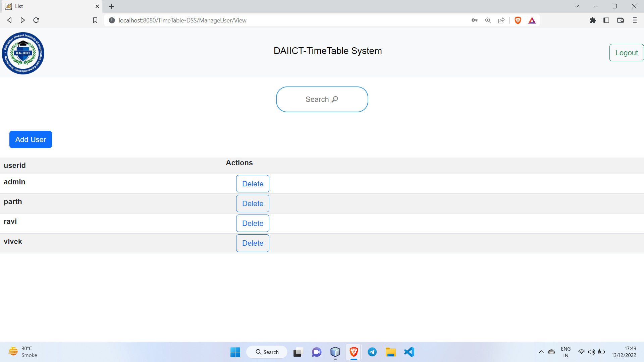Viewport: 644px width, 362px height.
Task: Open the taskbar clock showing 17:49
Action: 624,352
